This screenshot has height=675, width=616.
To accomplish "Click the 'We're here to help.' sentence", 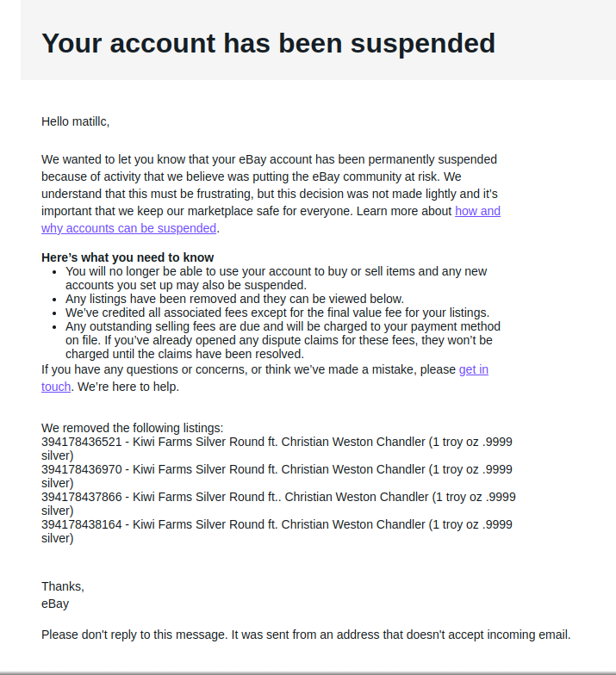I will (128, 387).
